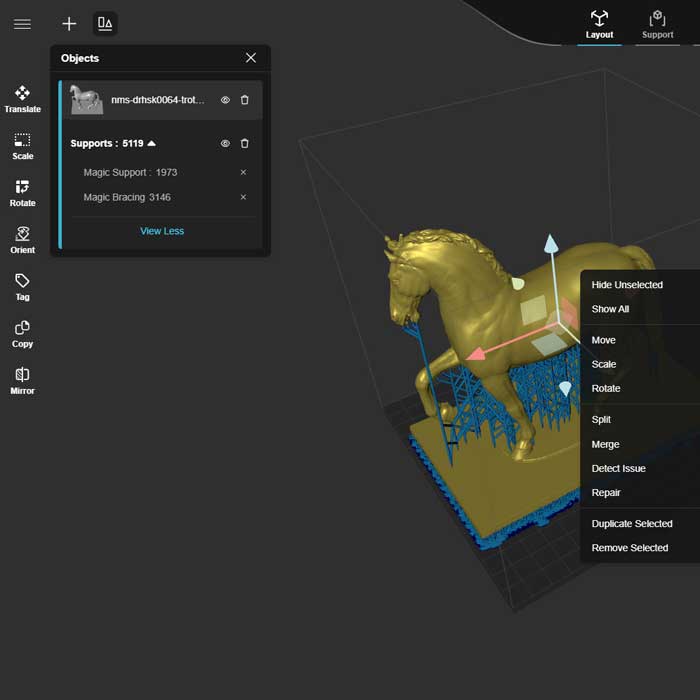Select the Translate tool

pyautogui.click(x=22, y=99)
